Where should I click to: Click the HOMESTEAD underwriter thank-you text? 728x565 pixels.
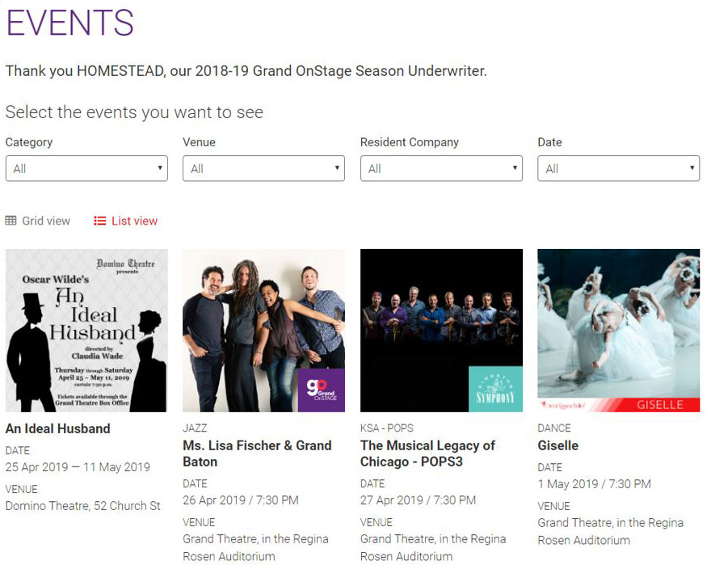tap(246, 71)
